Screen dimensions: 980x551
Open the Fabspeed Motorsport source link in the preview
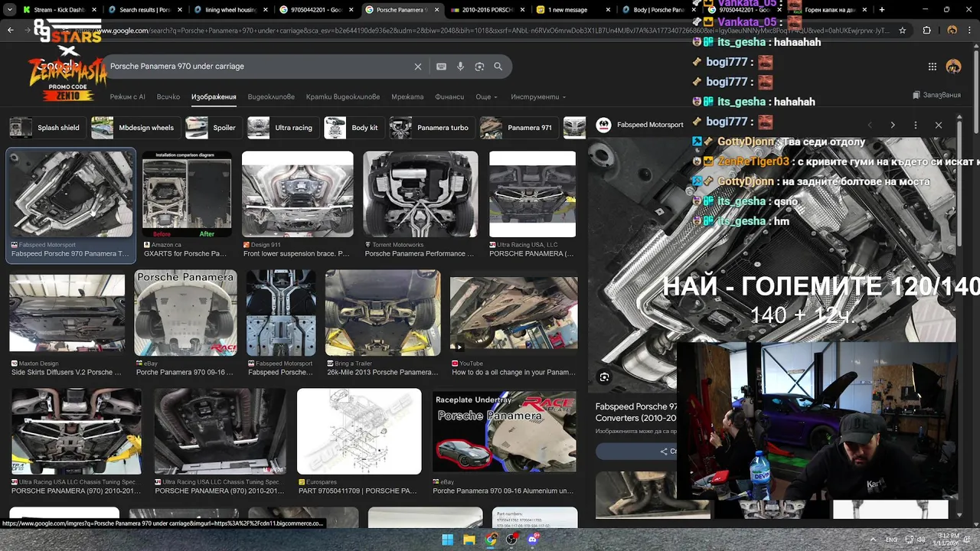[650, 125]
